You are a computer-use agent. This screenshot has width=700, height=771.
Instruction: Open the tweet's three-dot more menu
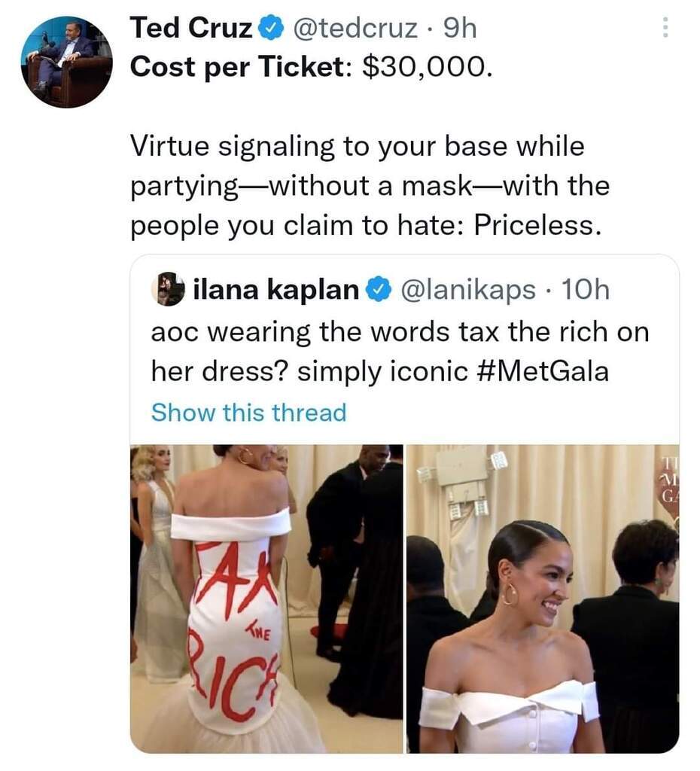[x=664, y=29]
